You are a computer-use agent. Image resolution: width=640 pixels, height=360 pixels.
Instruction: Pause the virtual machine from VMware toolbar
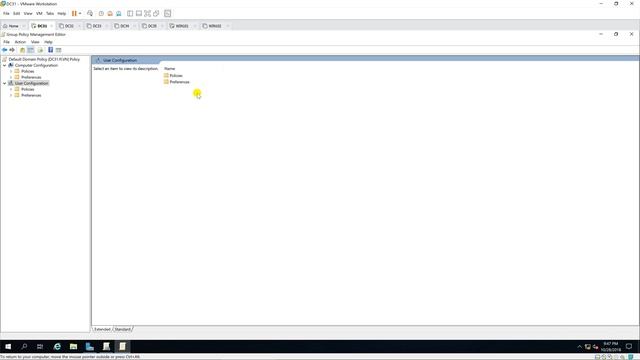74,13
